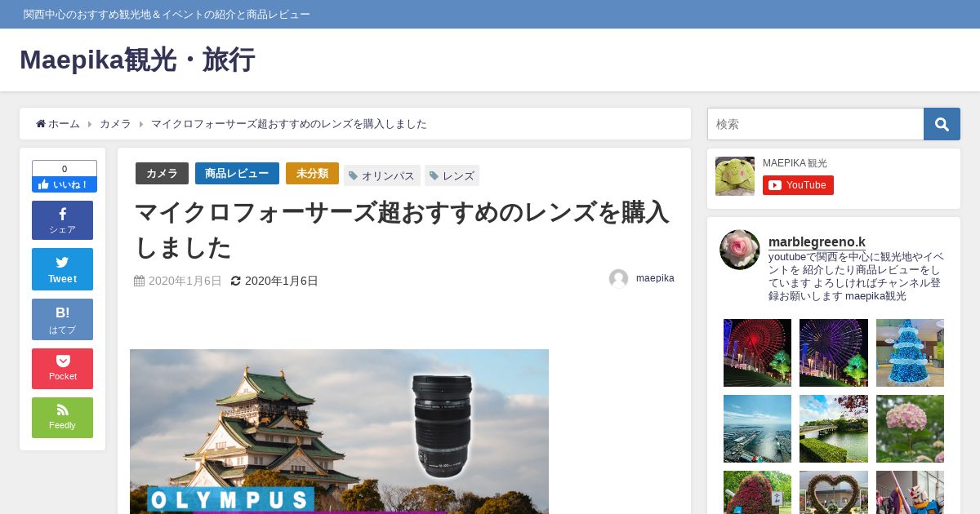
Task: Open the カメラ breadcrumb link
Action: pos(115,124)
